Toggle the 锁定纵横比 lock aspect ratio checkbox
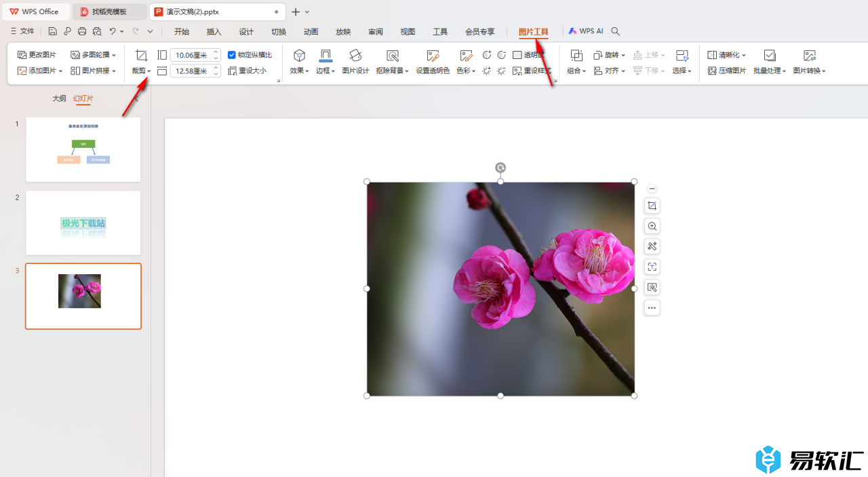This screenshot has height=477, width=868. [232, 55]
